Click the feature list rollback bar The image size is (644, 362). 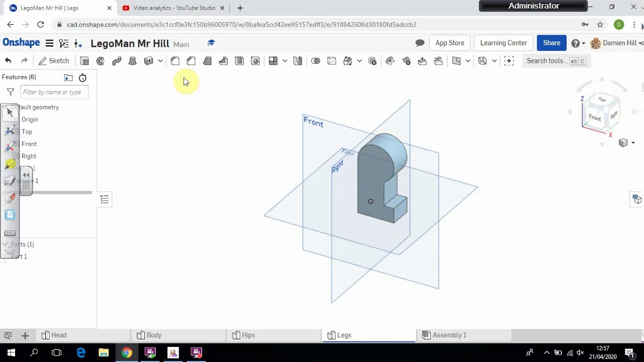(x=61, y=193)
